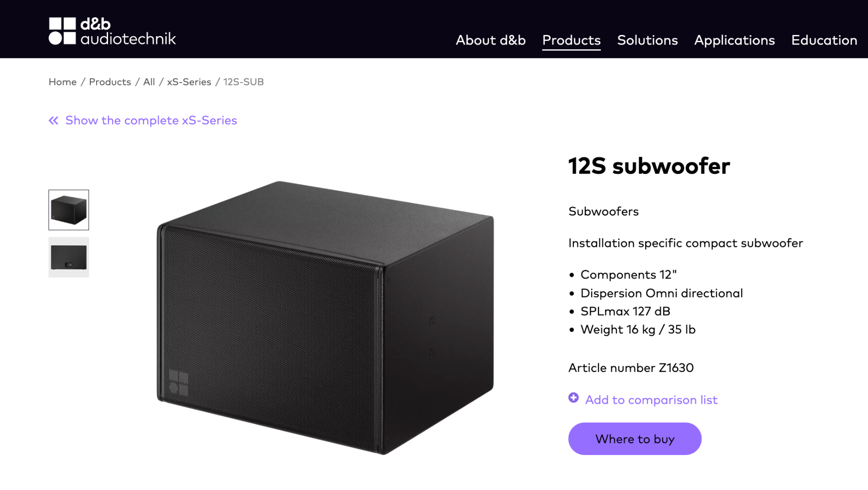Image resolution: width=868 pixels, height=490 pixels.
Task: Click the 12S subwoofer heading
Action: [649, 166]
